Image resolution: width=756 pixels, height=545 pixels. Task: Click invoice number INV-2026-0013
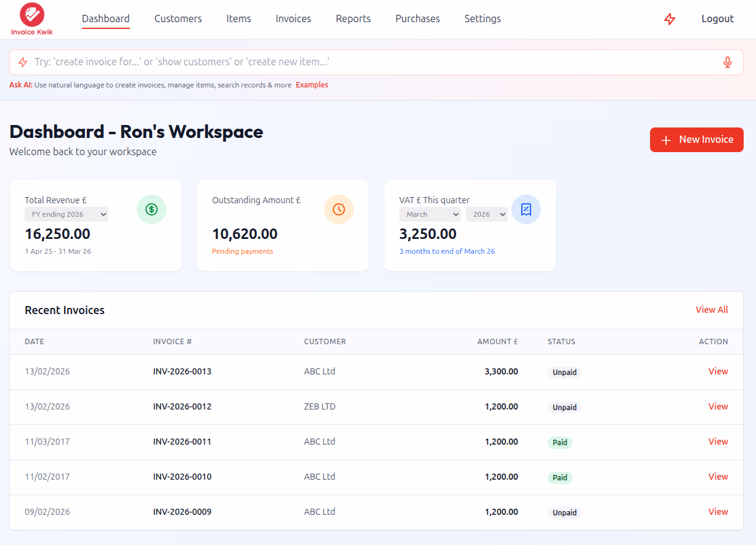click(x=182, y=371)
